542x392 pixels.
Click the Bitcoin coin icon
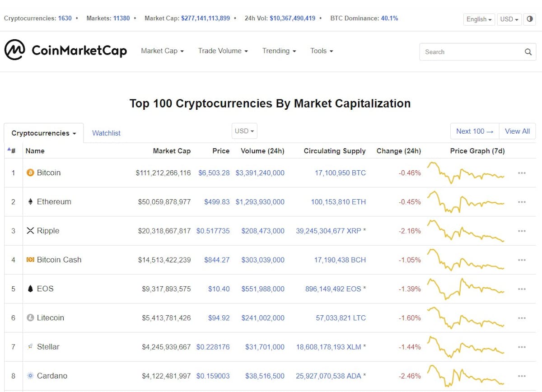29,173
